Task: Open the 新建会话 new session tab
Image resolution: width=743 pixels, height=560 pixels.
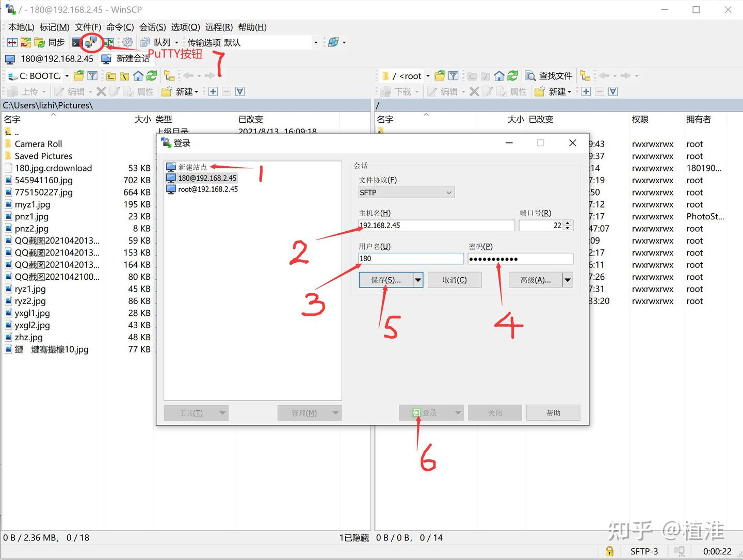Action: tap(126, 59)
